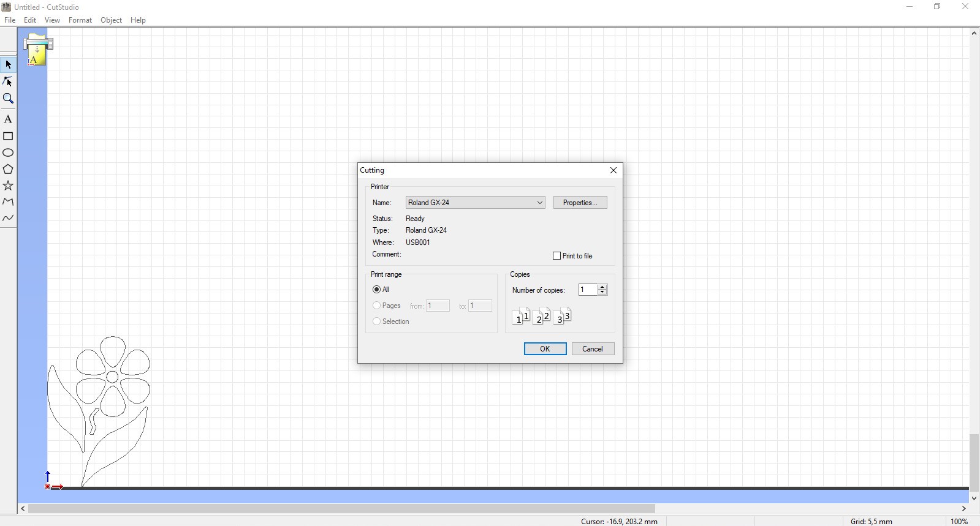The height and width of the screenshot is (526, 980).
Task: Pick the straight line draw tool
Action: point(8,201)
